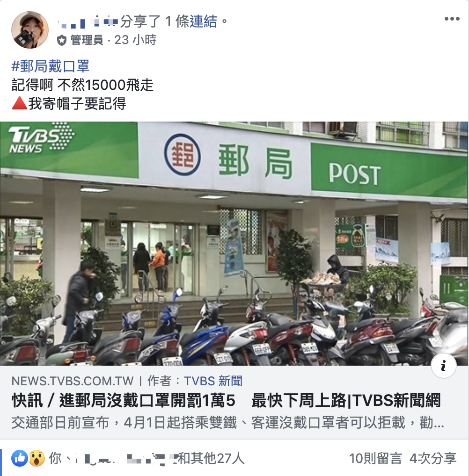Viewport: 469px width, 476px height.
Task: Click the 管理員 admin label
Action: click(87, 40)
